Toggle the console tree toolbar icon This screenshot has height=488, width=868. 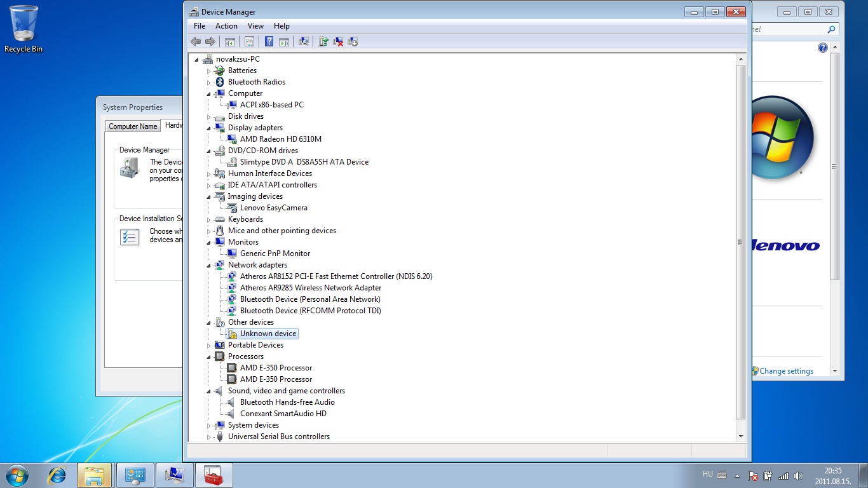point(230,42)
